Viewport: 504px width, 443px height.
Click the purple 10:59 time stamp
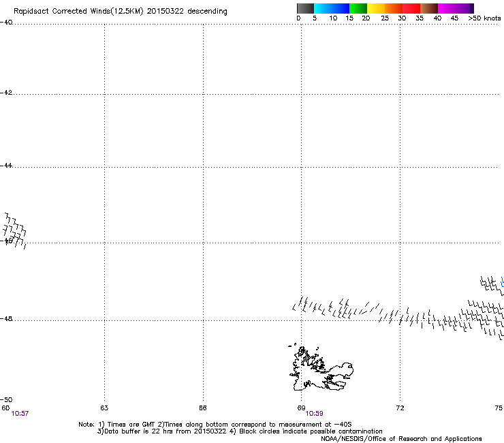[x=314, y=414]
